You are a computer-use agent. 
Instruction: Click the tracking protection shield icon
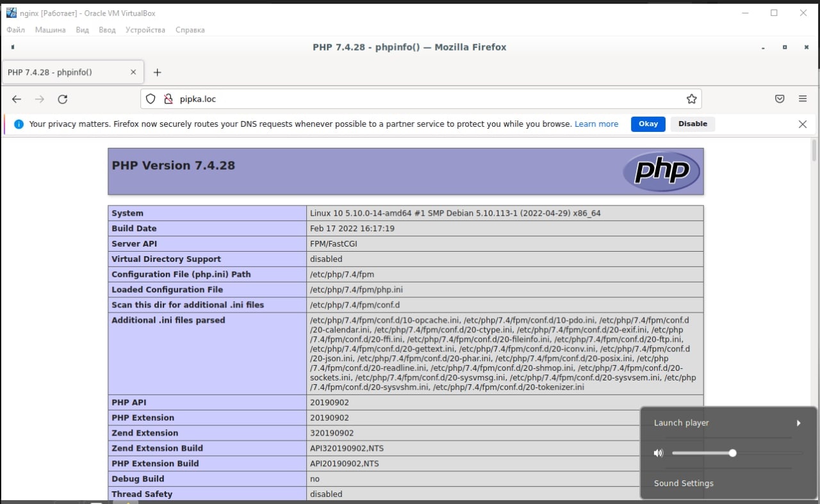[151, 99]
